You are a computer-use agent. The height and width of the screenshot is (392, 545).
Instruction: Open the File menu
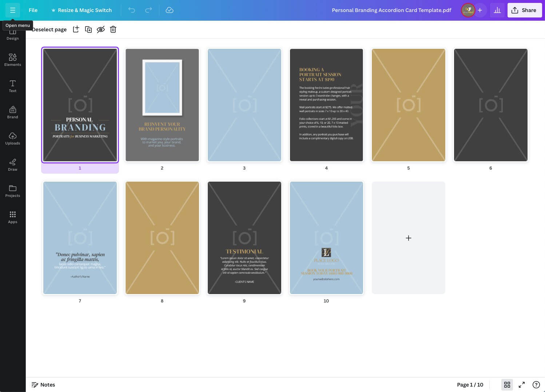tap(33, 10)
